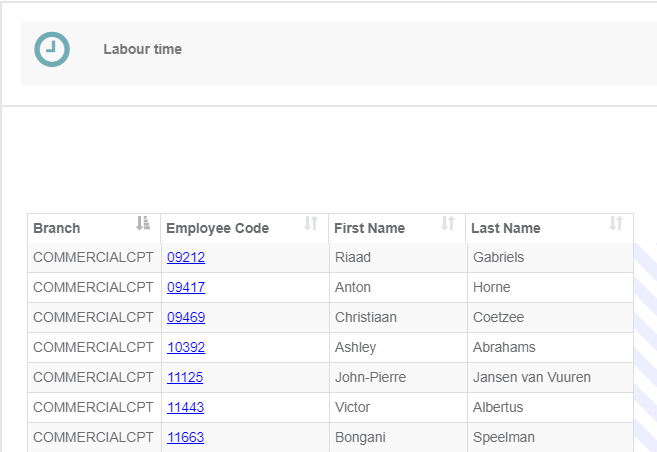Open employee code 09417 link
The width and height of the screenshot is (657, 452).
[186, 287]
